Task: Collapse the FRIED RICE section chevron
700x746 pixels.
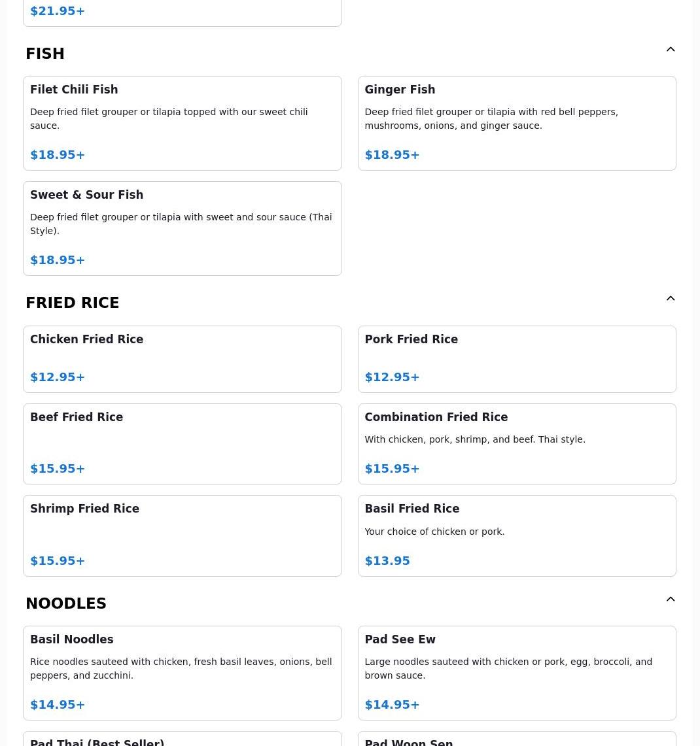Action: click(671, 299)
